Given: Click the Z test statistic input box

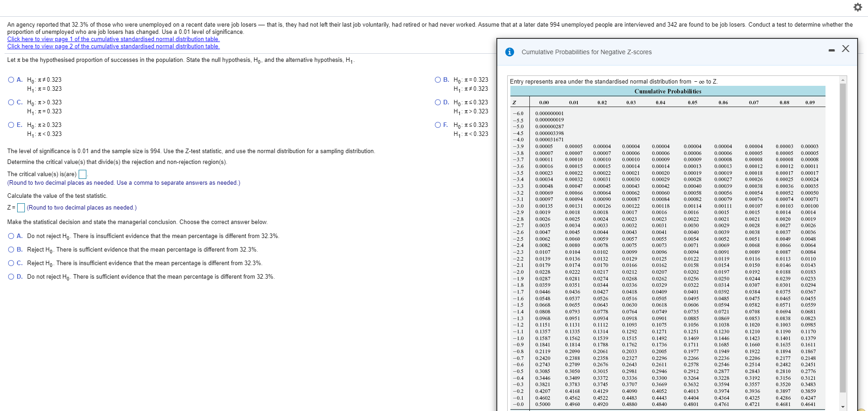Looking at the screenshot, I should click(21, 208).
